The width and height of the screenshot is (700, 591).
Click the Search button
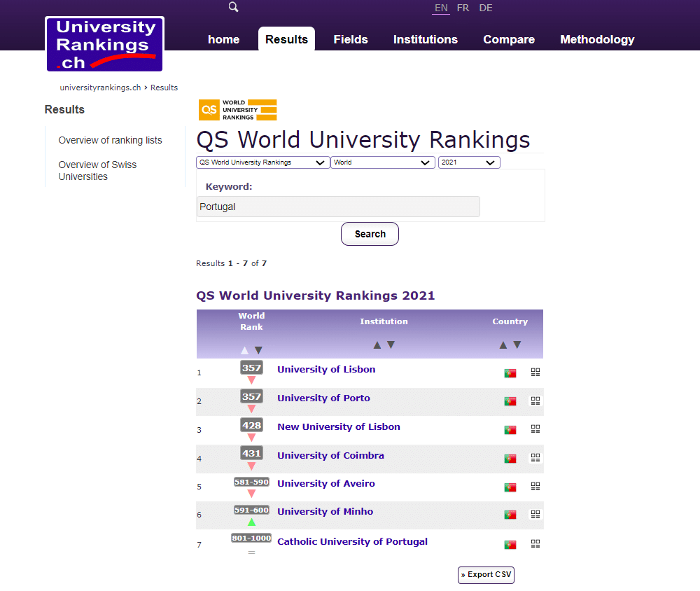pos(370,234)
